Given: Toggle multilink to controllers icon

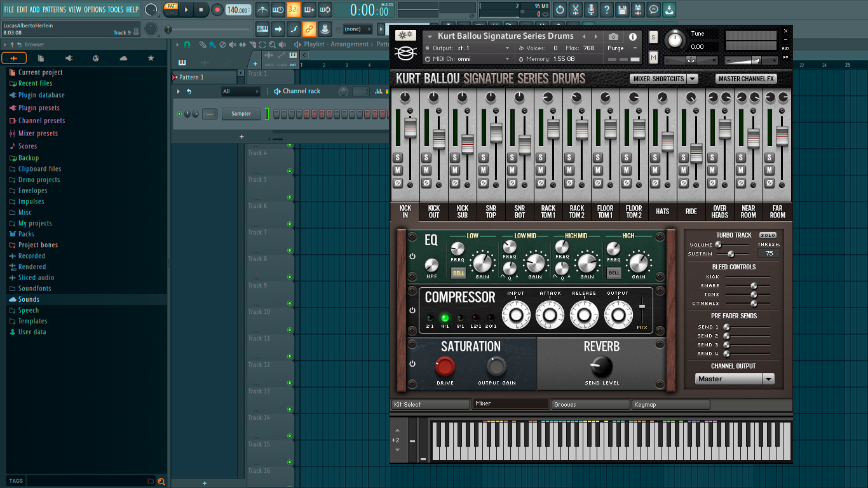Looking at the screenshot, I should tap(309, 29).
